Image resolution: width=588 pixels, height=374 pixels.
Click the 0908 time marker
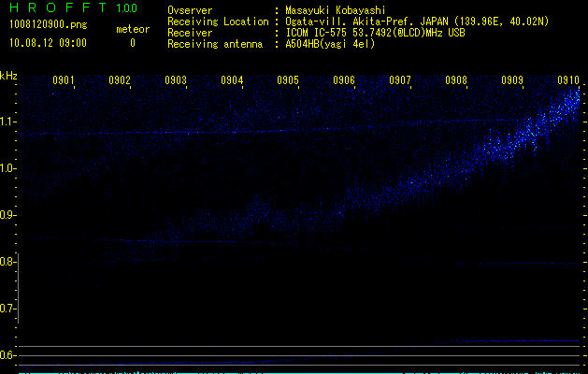pos(456,80)
